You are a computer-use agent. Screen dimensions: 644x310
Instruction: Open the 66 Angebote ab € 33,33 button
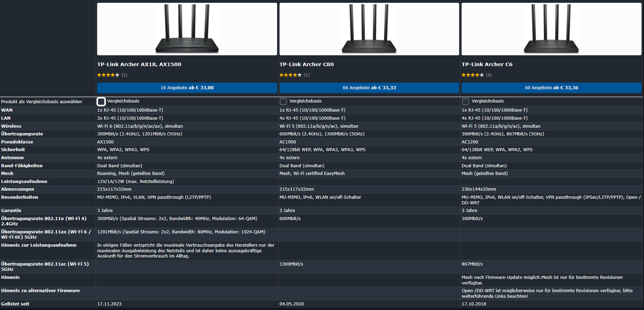[369, 88]
